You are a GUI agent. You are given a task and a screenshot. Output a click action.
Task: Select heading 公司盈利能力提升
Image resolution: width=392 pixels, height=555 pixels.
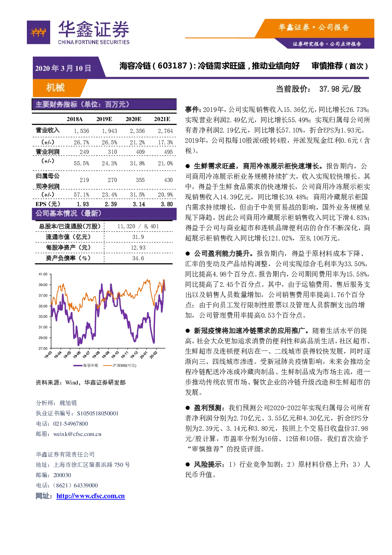pyautogui.click(x=223, y=254)
